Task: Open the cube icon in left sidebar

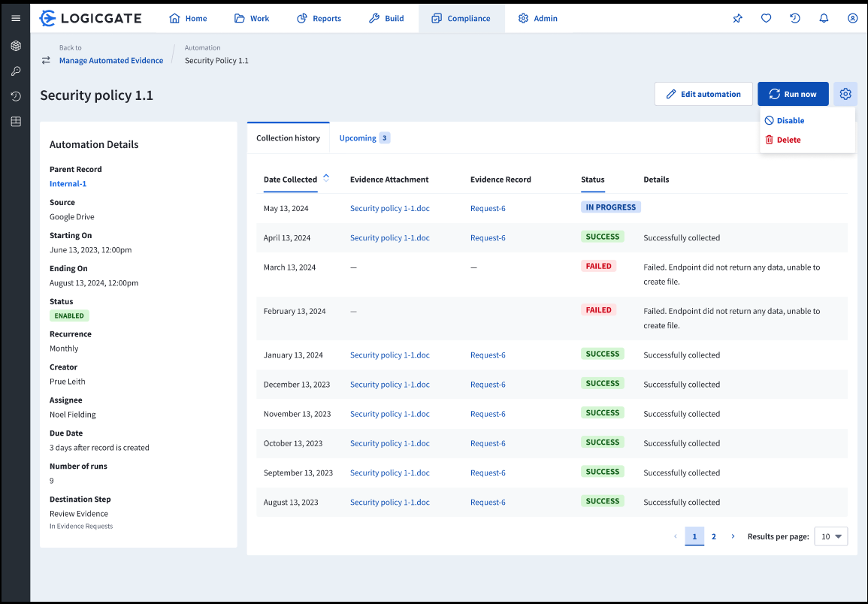Action: (x=16, y=46)
